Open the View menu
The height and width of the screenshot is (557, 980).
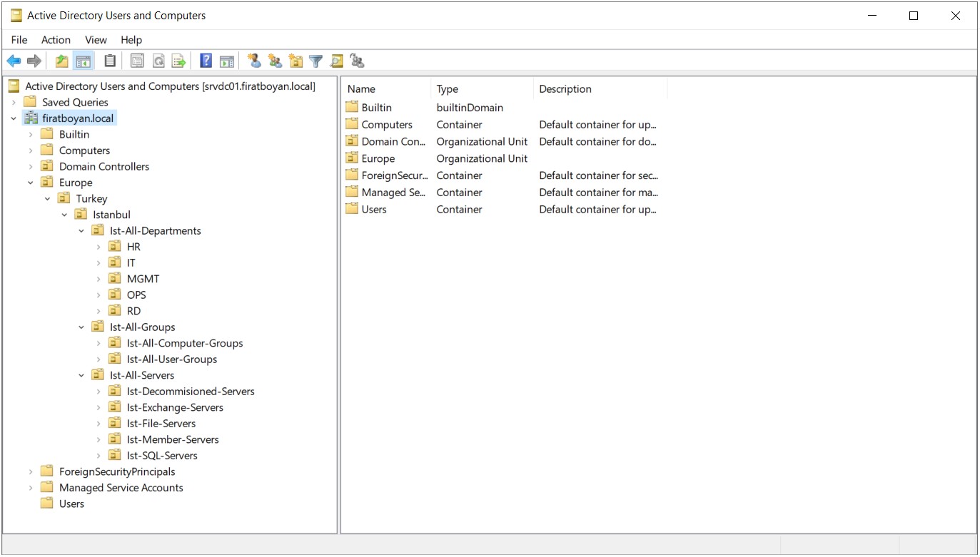coord(96,40)
